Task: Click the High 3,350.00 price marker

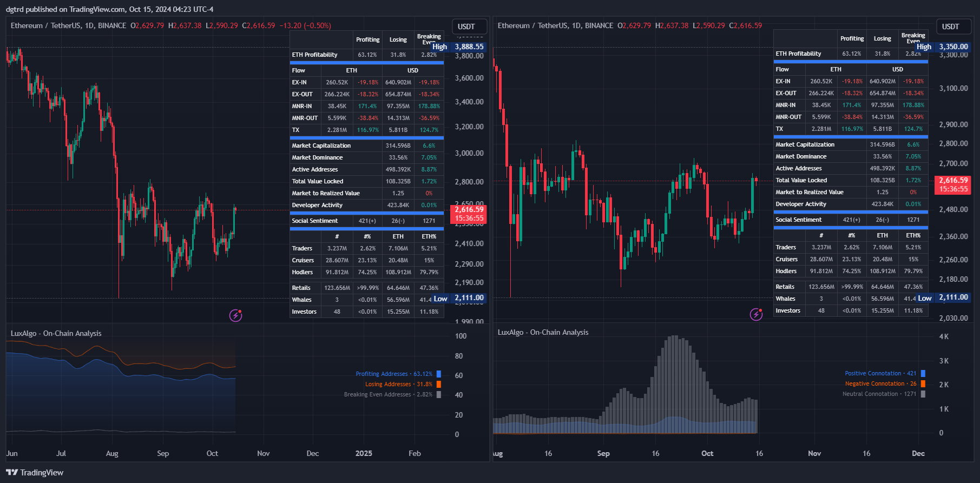Action: pos(943,47)
